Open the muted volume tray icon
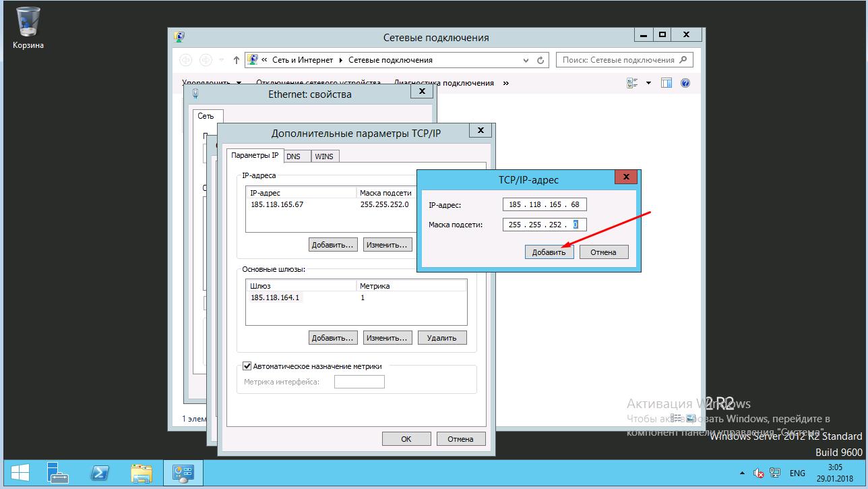Screen dimensions: 868x489 [759, 473]
